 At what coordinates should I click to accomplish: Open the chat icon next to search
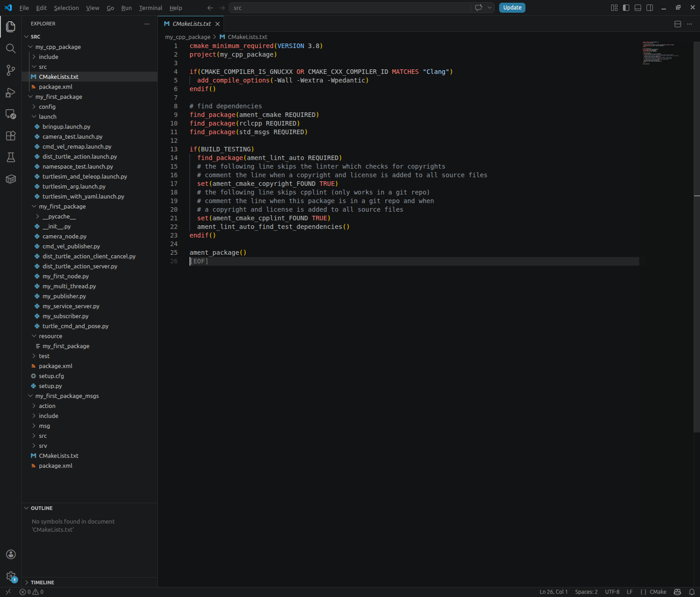pyautogui.click(x=478, y=8)
